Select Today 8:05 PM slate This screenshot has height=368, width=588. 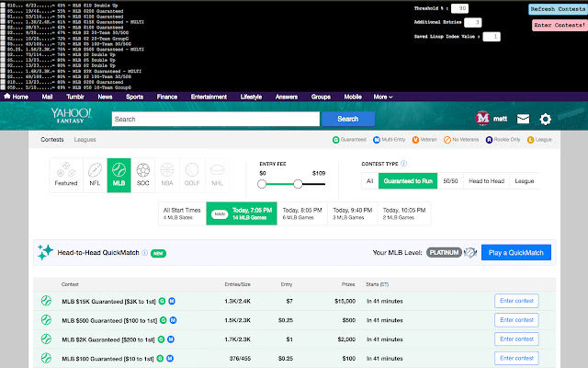(302, 213)
